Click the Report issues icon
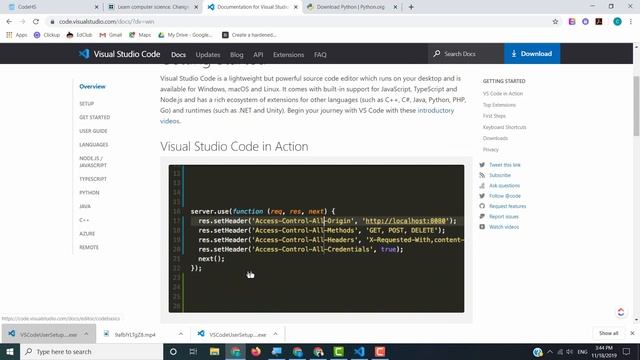Image resolution: width=640 pixels, height=360 pixels. [x=482, y=216]
